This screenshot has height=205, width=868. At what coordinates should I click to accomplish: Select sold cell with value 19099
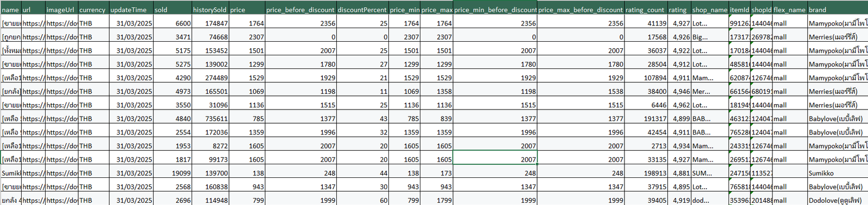(173, 173)
